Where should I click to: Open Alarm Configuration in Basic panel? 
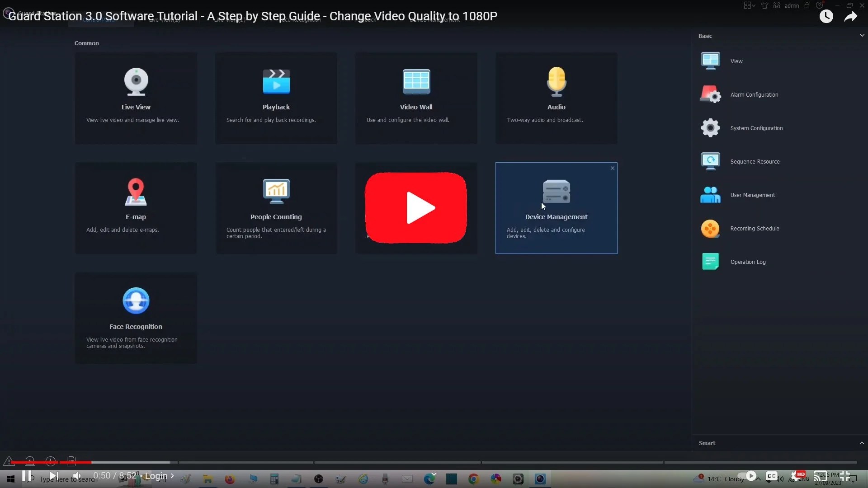tap(754, 95)
